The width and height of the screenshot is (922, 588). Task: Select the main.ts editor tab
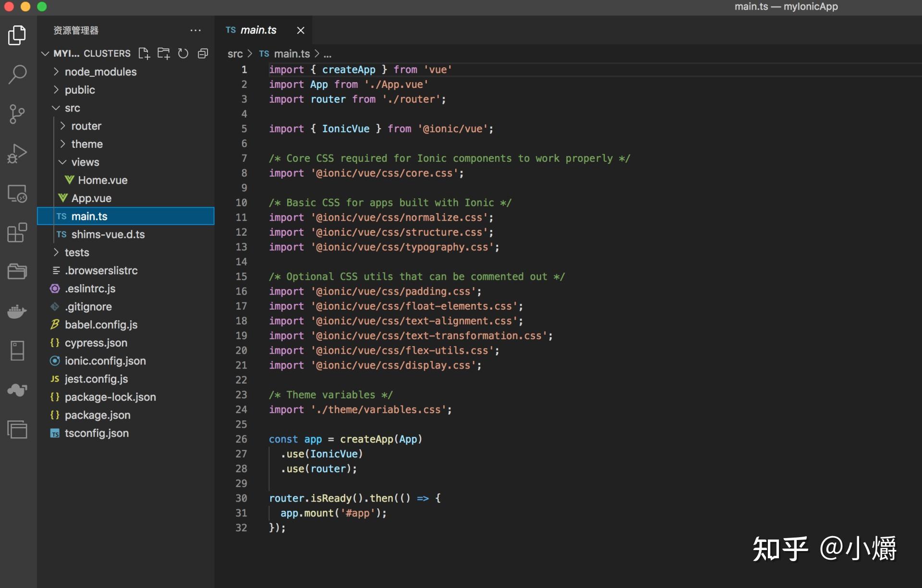[263, 30]
